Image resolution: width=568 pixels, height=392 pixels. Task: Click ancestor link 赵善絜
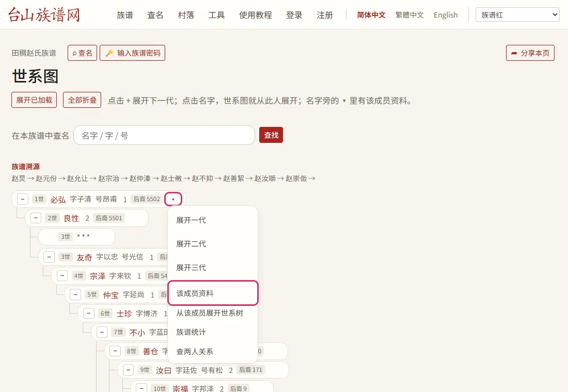[233, 178]
